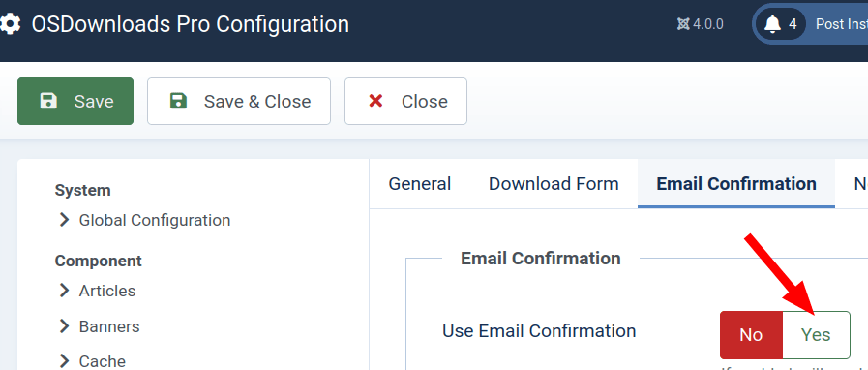The height and width of the screenshot is (370, 868).
Task: Expand the Cache chevron in sidebar
Action: (64, 361)
